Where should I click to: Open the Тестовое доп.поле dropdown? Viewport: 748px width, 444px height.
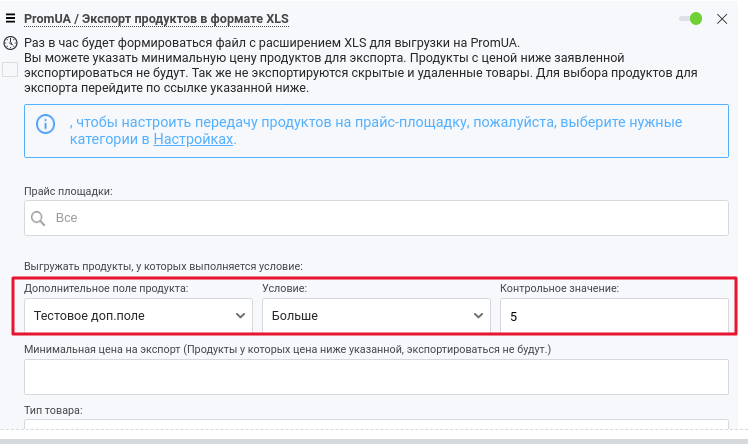[x=138, y=315]
